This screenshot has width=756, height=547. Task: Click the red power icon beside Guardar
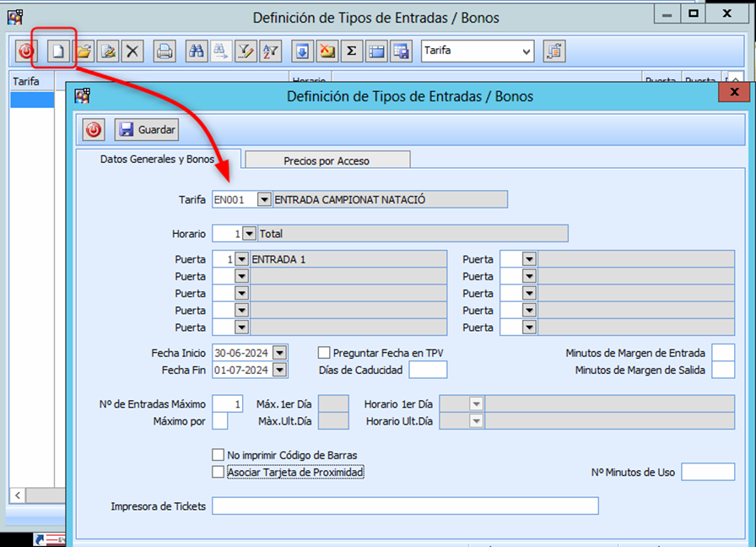coord(94,130)
